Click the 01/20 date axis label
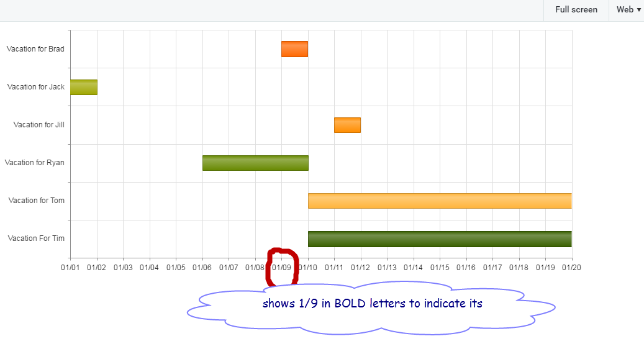The height and width of the screenshot is (354, 644). (571, 268)
